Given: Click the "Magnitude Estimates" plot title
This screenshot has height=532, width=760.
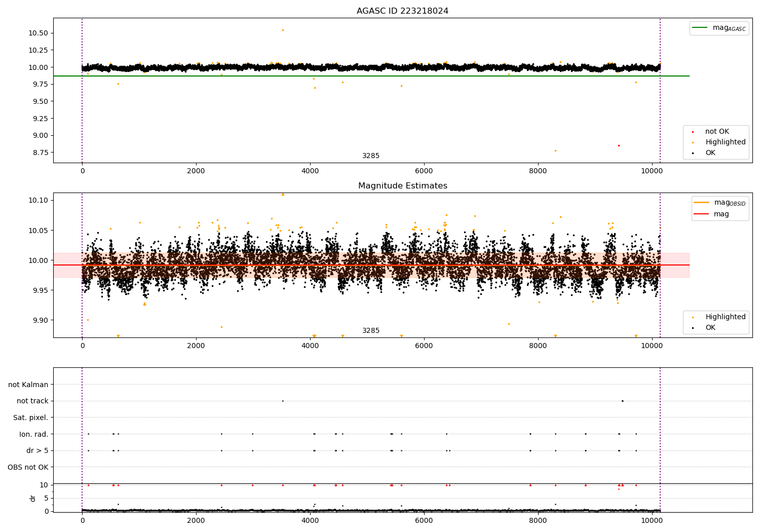Looking at the screenshot, I should (x=402, y=186).
